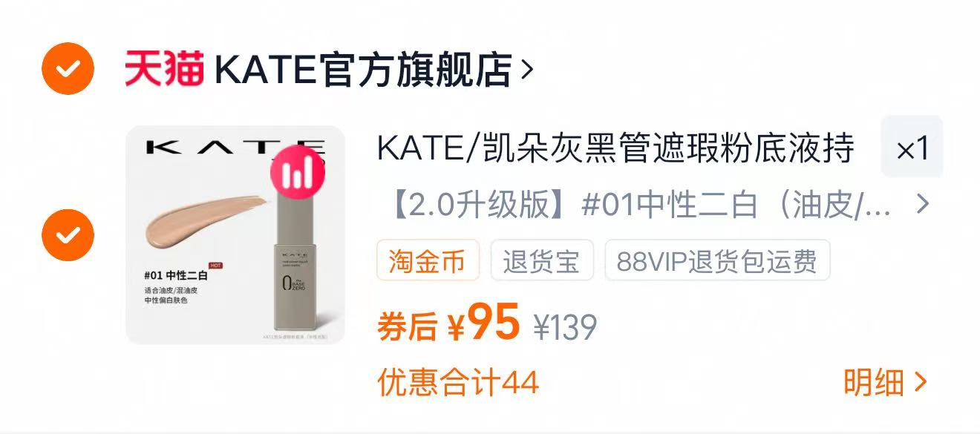
Task: Click the 明细 details link
Action: coord(874,382)
